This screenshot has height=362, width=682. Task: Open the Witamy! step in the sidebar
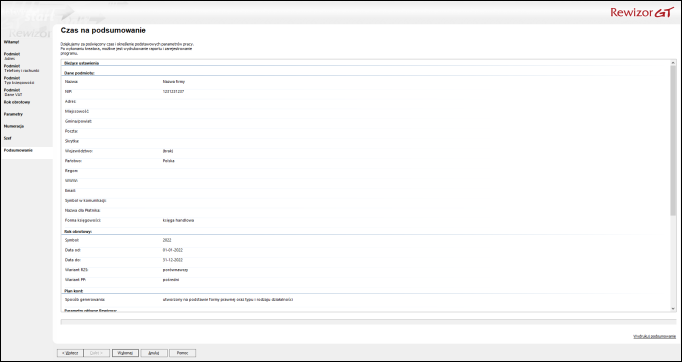click(11, 42)
